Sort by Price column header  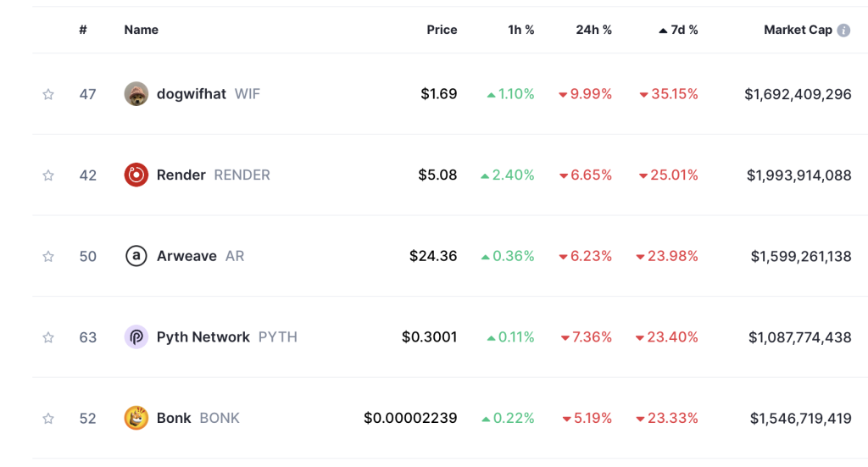click(x=442, y=30)
